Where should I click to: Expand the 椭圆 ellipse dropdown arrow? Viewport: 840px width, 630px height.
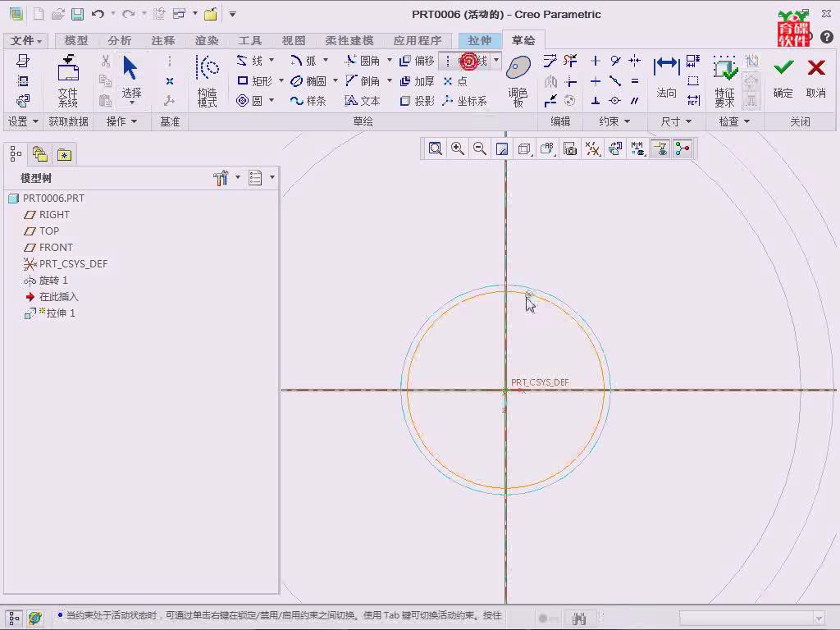(x=335, y=81)
